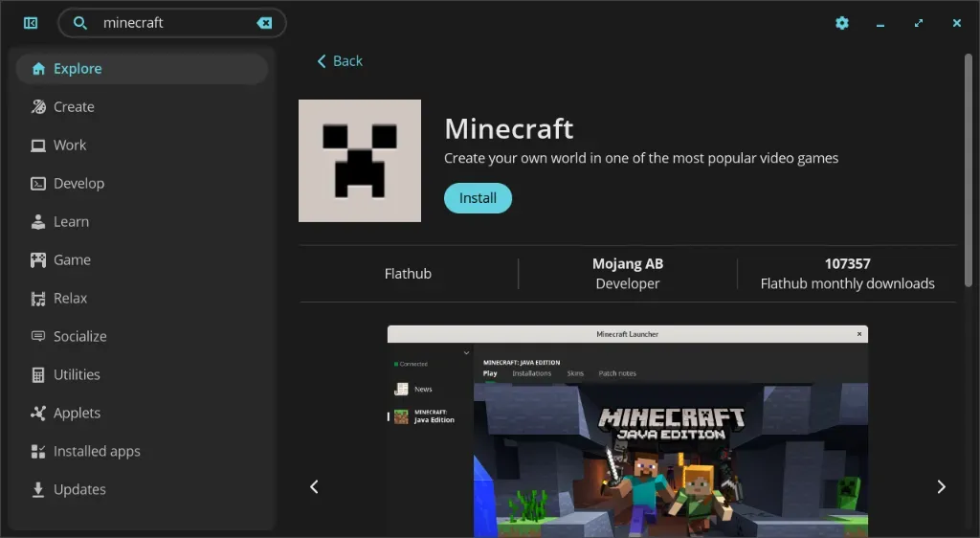Viewport: 980px width, 538px height.
Task: Show the Installed apps icon
Action: point(38,451)
